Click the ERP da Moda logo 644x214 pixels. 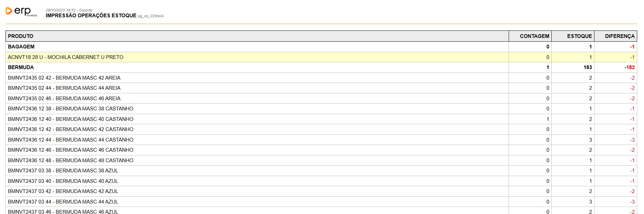point(21,12)
